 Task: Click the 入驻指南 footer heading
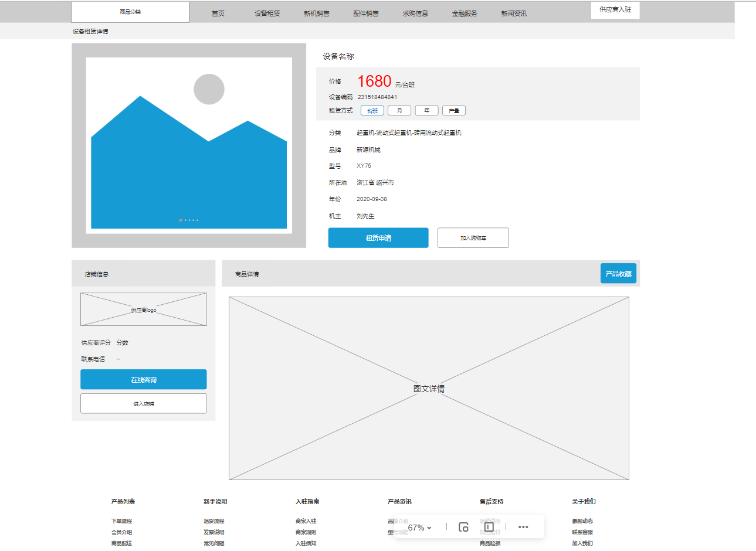click(x=307, y=502)
